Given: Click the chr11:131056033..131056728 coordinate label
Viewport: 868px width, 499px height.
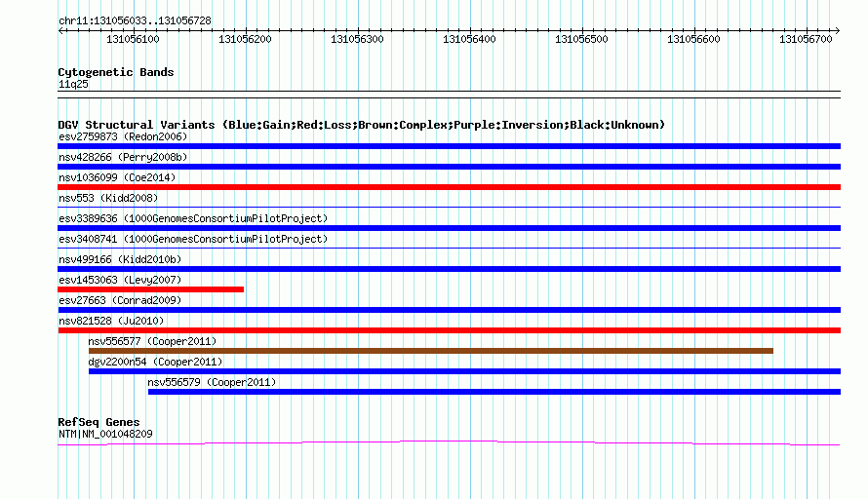Looking at the screenshot, I should coord(135,21).
